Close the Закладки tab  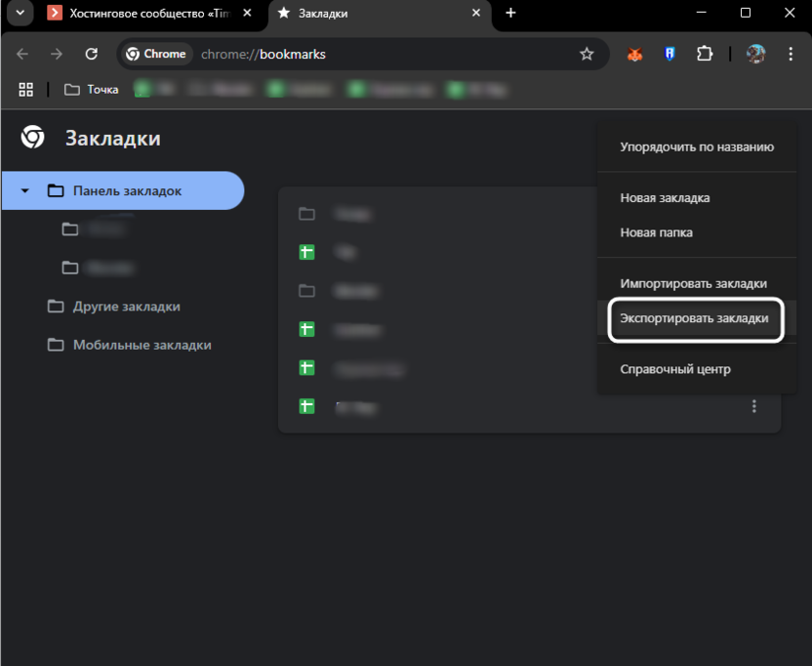click(476, 13)
